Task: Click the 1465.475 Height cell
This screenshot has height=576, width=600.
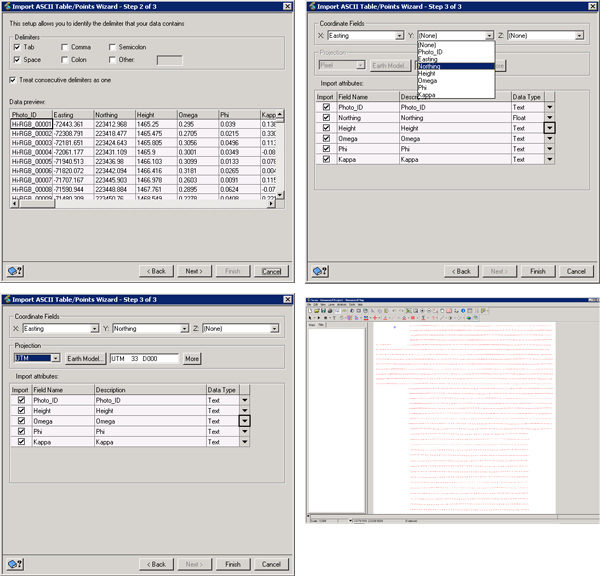Action: [x=156, y=134]
